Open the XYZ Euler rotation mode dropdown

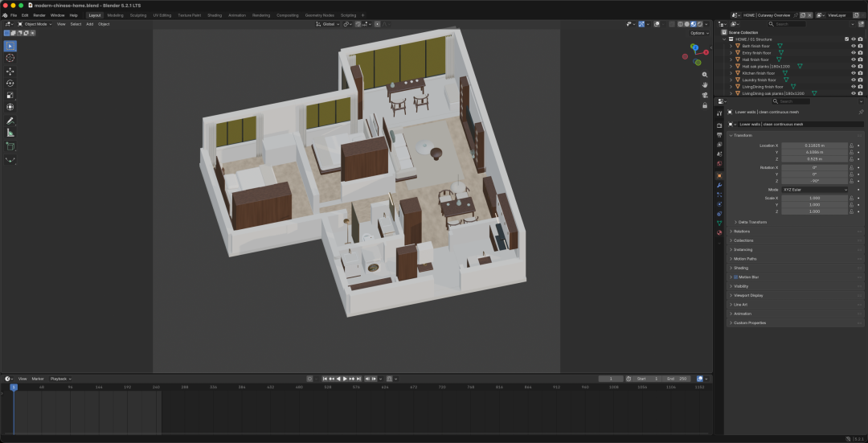[815, 190]
